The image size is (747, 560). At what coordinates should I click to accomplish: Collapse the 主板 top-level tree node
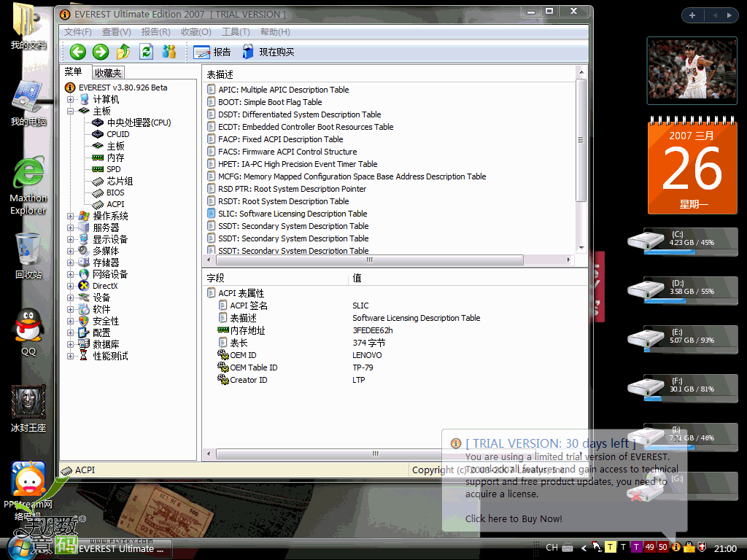tap(70, 111)
